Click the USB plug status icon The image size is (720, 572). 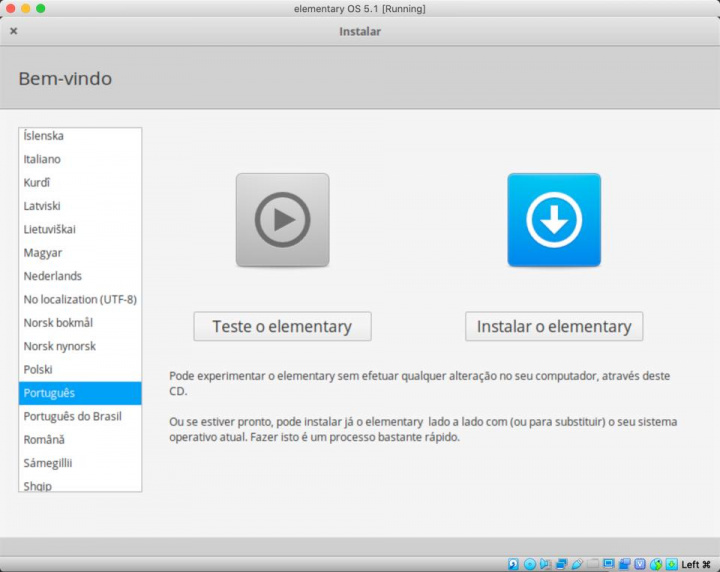577,564
